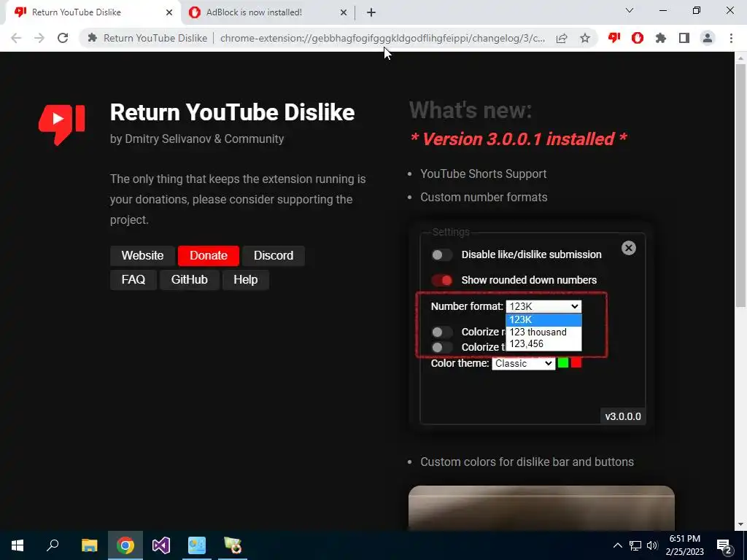Open the Color theme Classic dropdown

[523, 363]
